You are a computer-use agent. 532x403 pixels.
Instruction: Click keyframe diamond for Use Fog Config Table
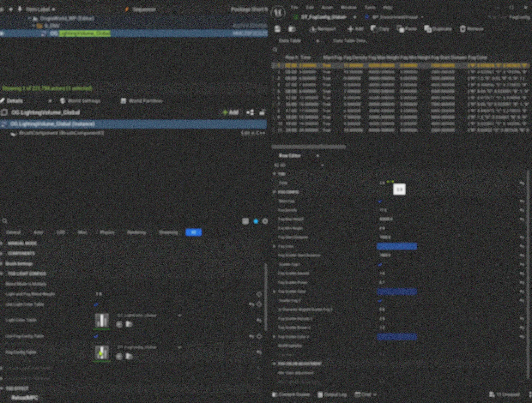pyautogui.click(x=259, y=336)
